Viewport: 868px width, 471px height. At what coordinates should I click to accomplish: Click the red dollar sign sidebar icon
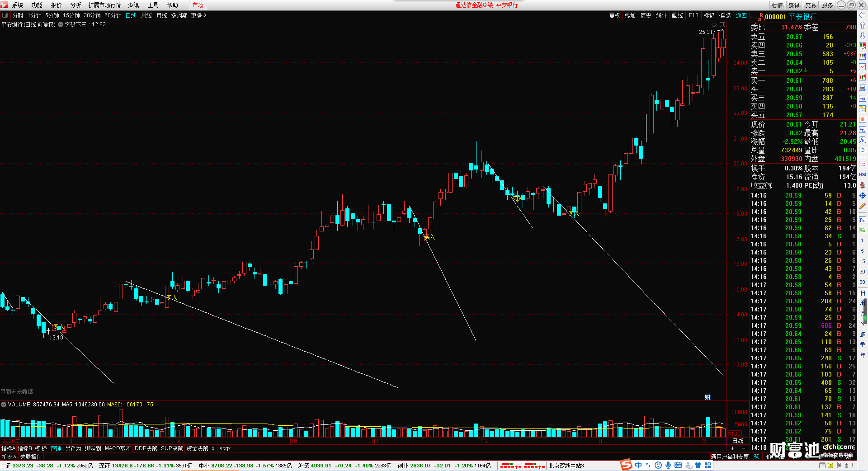(863, 185)
